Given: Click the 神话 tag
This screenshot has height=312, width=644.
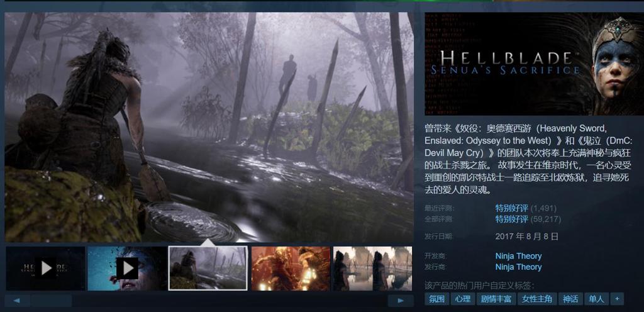Looking at the screenshot, I should click(570, 299).
